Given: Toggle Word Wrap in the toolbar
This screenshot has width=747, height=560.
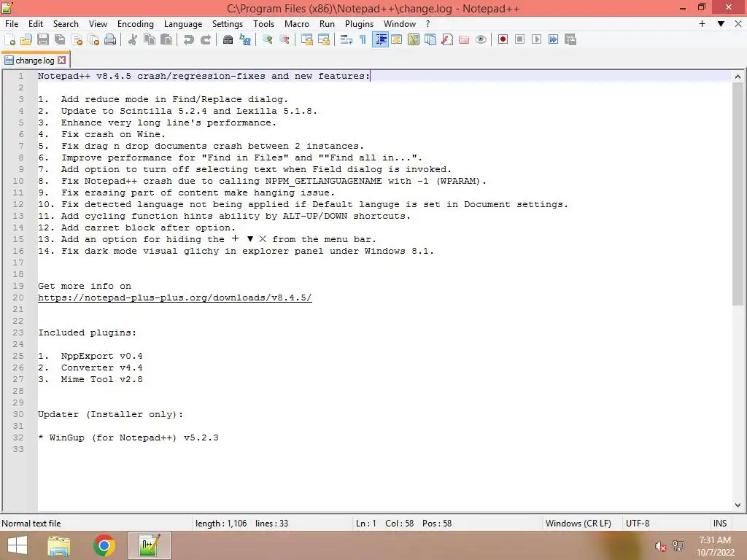Looking at the screenshot, I should tap(347, 39).
